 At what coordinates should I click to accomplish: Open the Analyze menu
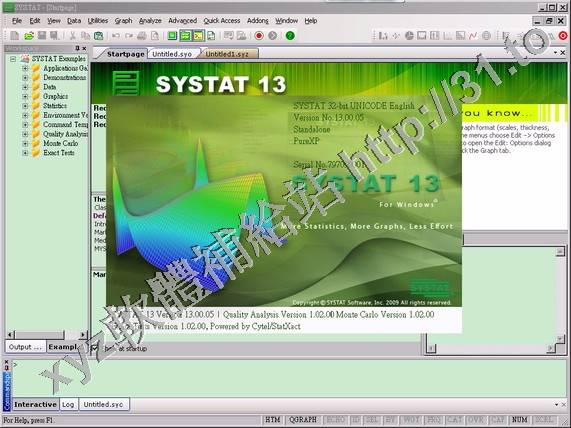[150, 21]
